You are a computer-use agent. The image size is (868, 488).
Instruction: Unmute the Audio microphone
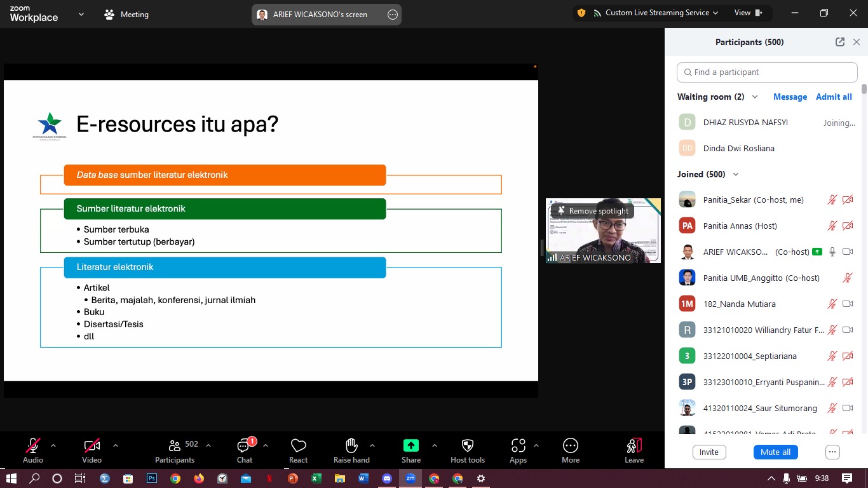coord(33,446)
